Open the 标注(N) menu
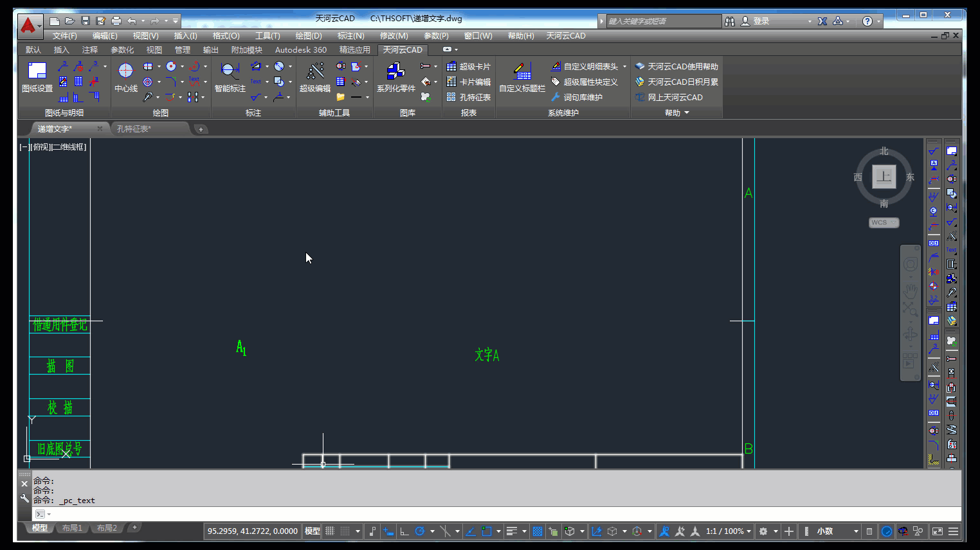This screenshot has height=550, width=980. point(350,36)
